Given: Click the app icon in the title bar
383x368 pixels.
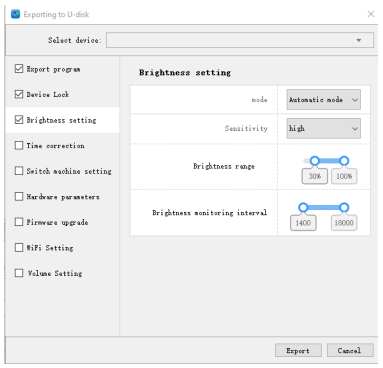Looking at the screenshot, I should [x=15, y=14].
